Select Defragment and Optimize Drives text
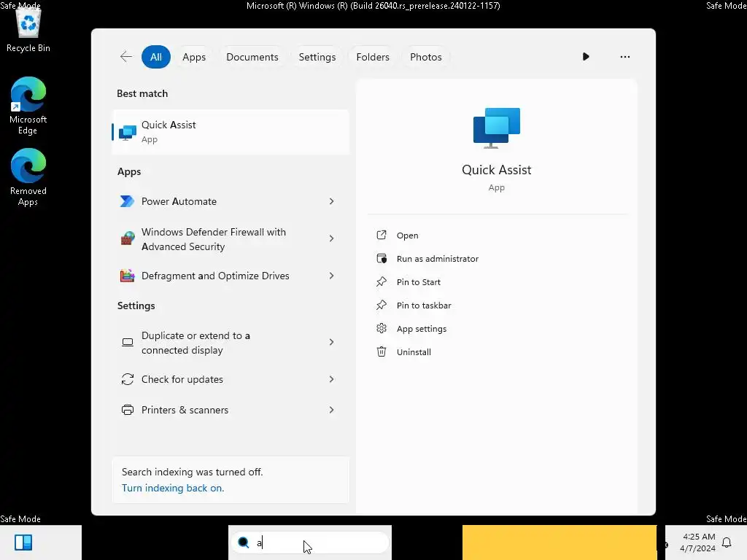 click(x=215, y=276)
